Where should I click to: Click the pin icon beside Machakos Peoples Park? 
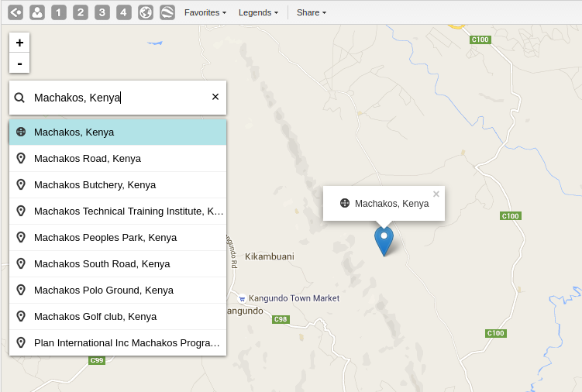click(21, 238)
